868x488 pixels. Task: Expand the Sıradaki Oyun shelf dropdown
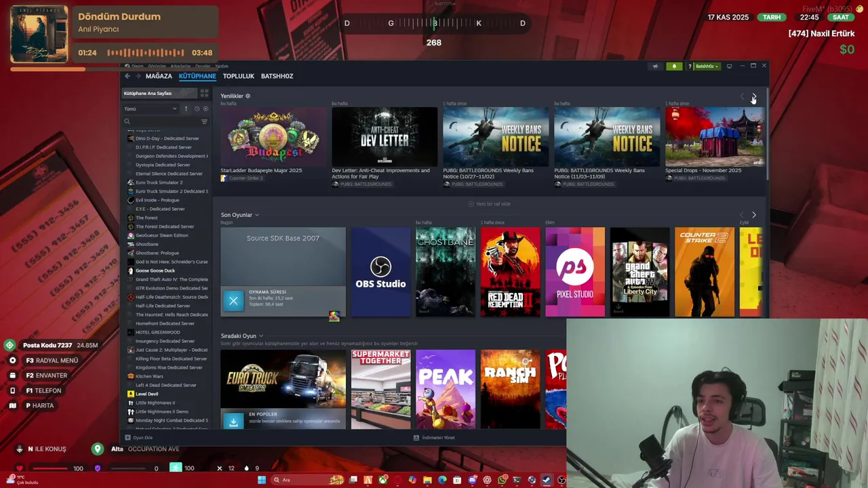pos(261,336)
